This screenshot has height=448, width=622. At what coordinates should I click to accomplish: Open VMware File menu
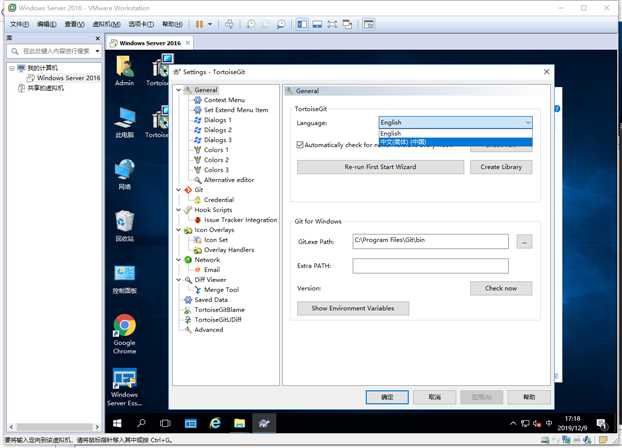(x=19, y=24)
